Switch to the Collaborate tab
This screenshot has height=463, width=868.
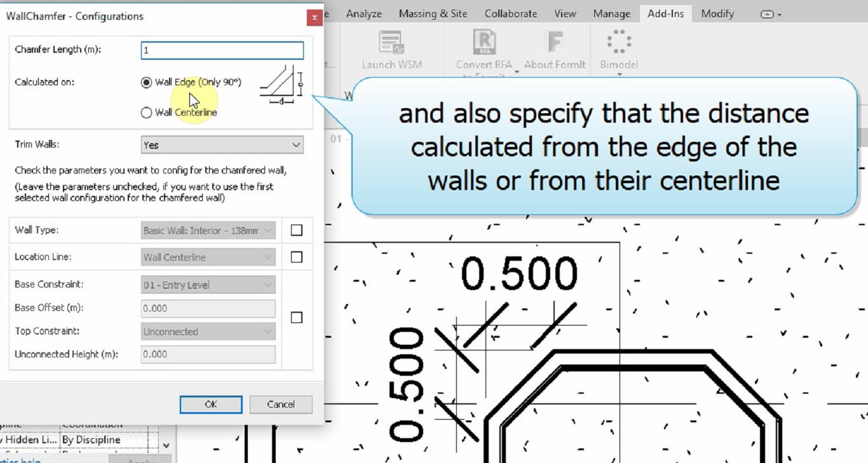click(x=511, y=13)
